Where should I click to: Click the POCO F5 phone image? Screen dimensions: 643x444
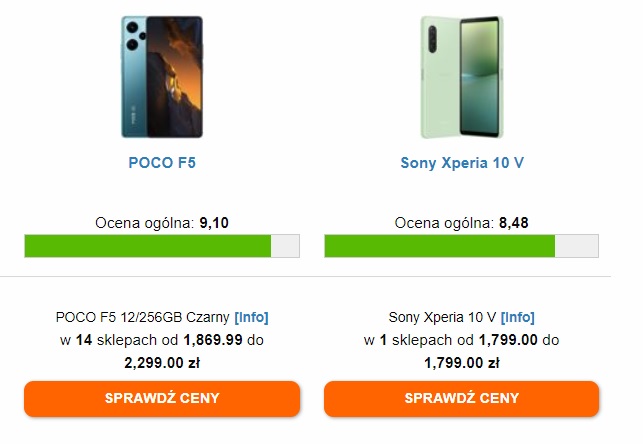click(x=162, y=77)
